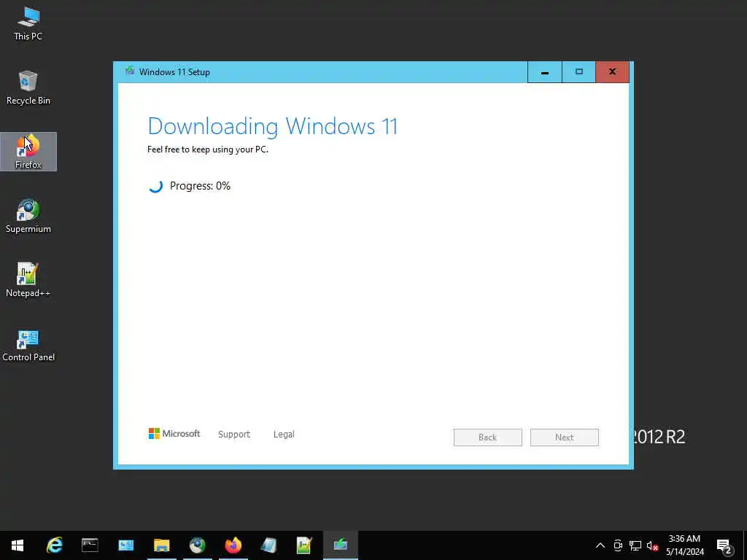Open the Command Prompt taskbar icon
Image resolution: width=747 pixels, height=560 pixels.
pos(90,545)
